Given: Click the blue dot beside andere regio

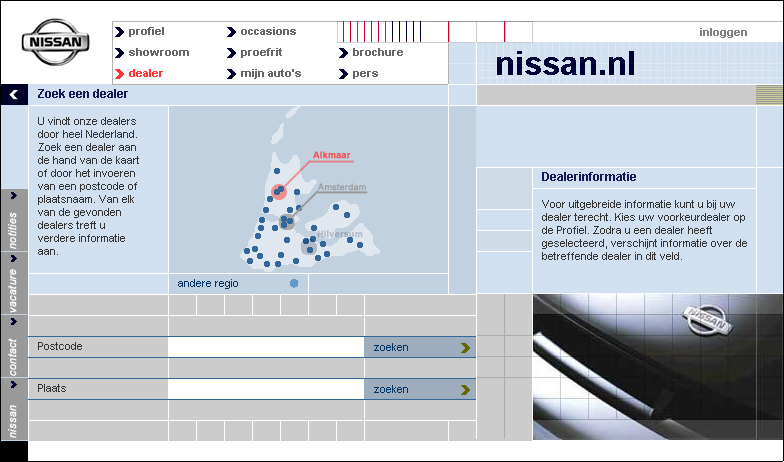Looking at the screenshot, I should tap(294, 284).
